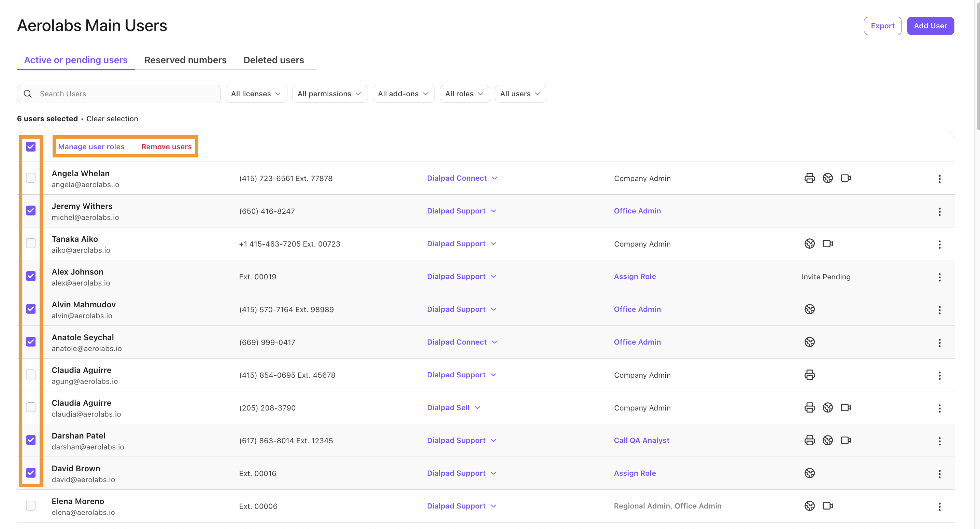
Task: Switch to the Deleted users tab
Action: pyautogui.click(x=273, y=60)
